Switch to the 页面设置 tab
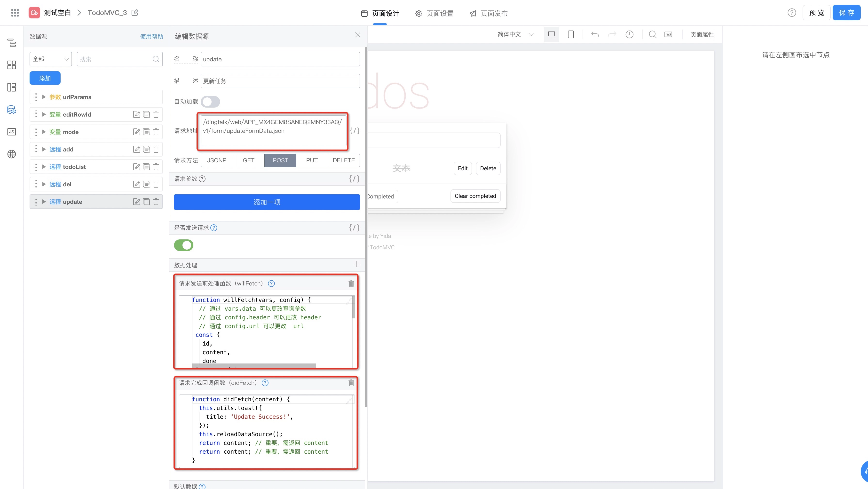This screenshot has width=868, height=489. tap(434, 13)
